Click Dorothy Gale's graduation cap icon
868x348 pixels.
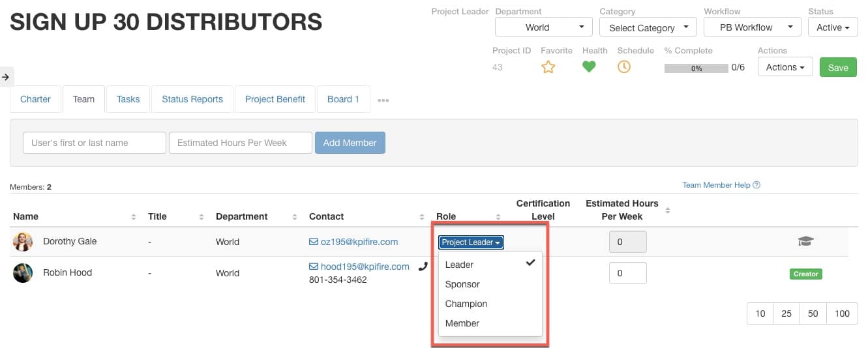click(x=805, y=242)
